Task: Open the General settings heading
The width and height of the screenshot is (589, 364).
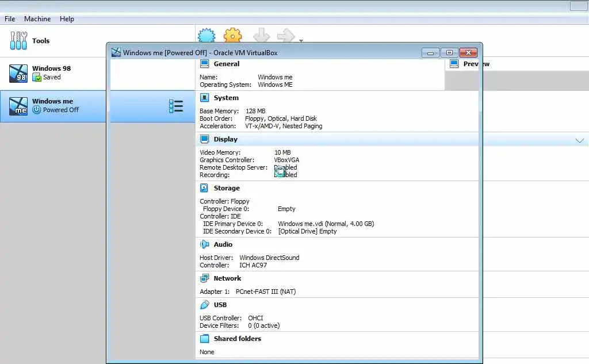Action: (227, 64)
